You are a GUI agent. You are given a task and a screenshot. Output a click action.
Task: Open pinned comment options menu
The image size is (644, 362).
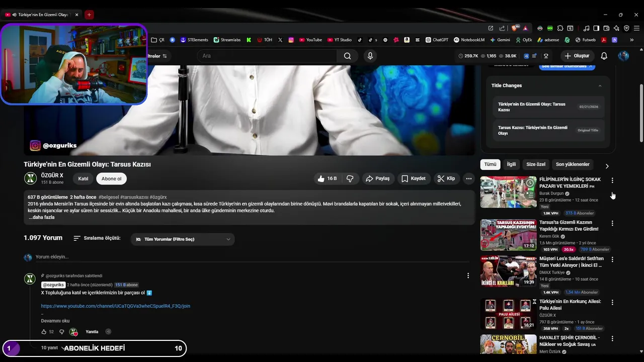pos(468,276)
